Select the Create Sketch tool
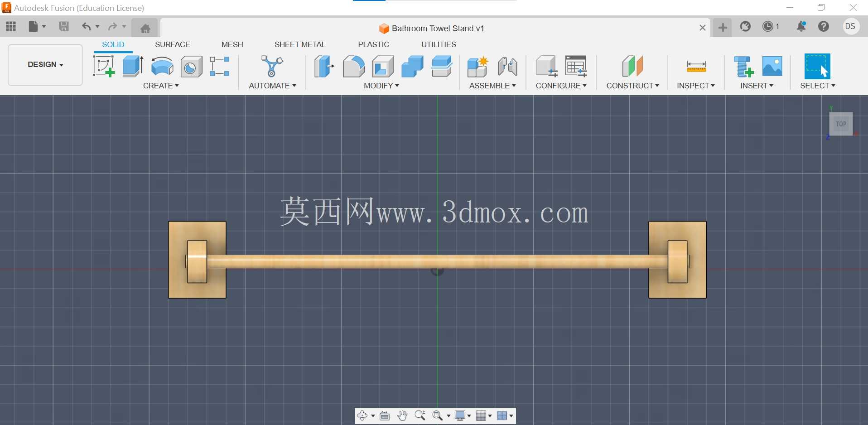 tap(104, 66)
